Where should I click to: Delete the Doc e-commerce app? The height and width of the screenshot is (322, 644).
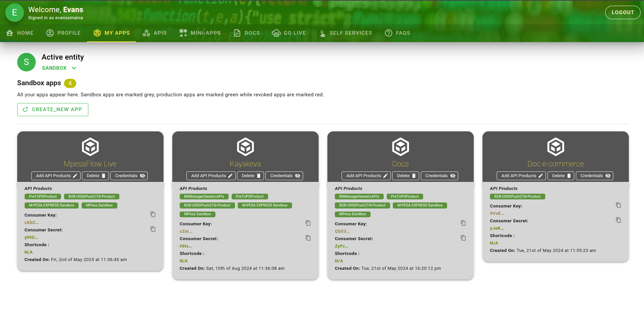point(561,176)
